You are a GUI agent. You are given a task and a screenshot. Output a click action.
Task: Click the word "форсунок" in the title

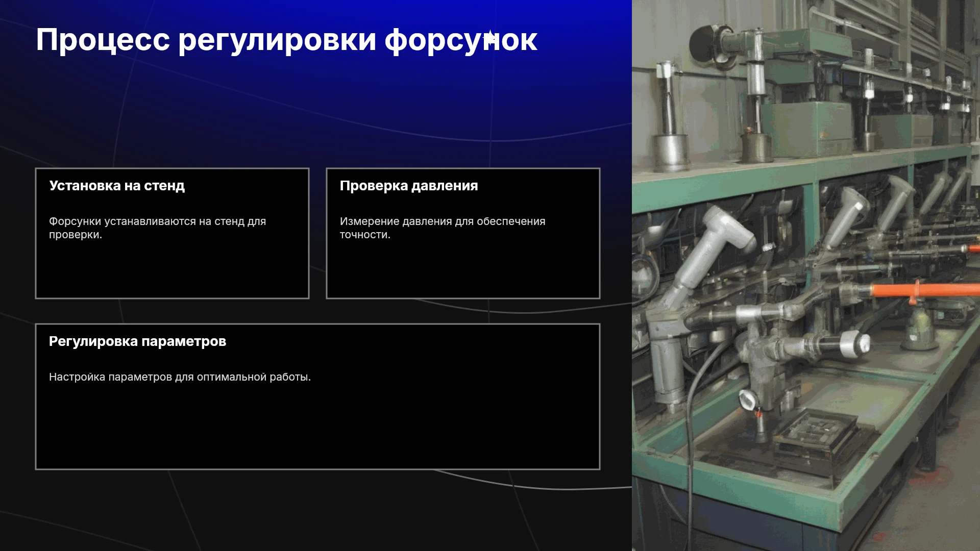click(461, 40)
